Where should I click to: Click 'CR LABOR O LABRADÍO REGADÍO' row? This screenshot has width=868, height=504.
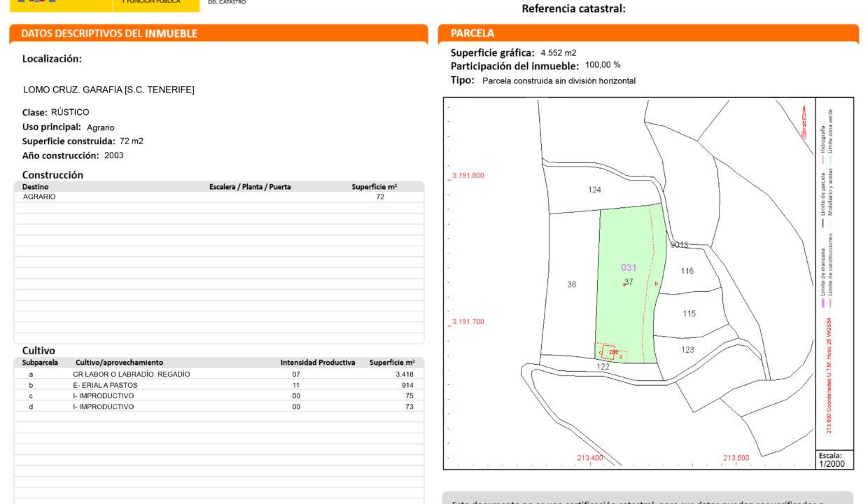[219, 374]
